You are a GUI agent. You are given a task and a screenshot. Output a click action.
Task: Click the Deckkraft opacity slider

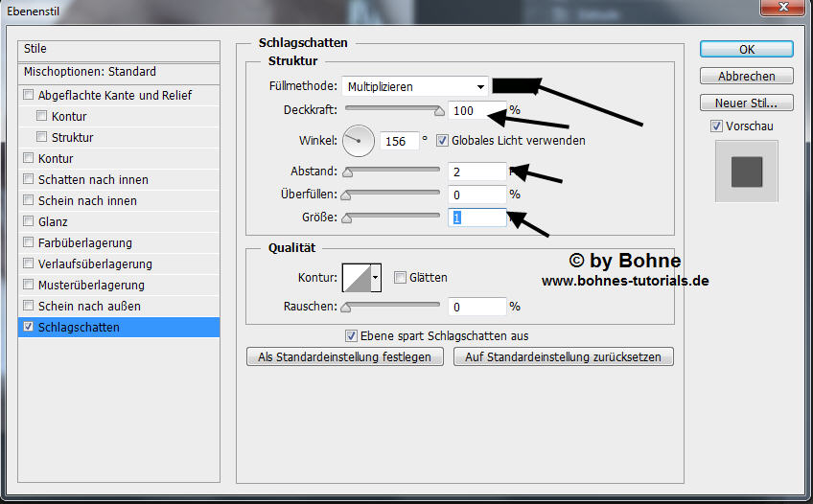coord(393,110)
